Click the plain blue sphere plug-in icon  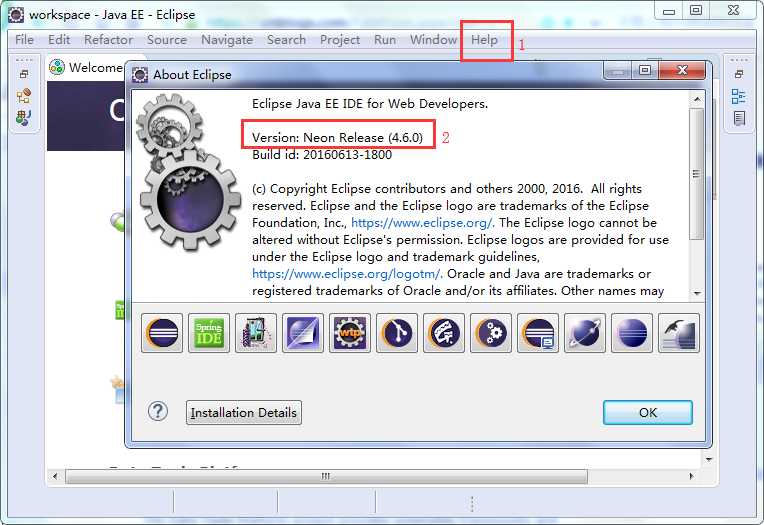point(632,333)
